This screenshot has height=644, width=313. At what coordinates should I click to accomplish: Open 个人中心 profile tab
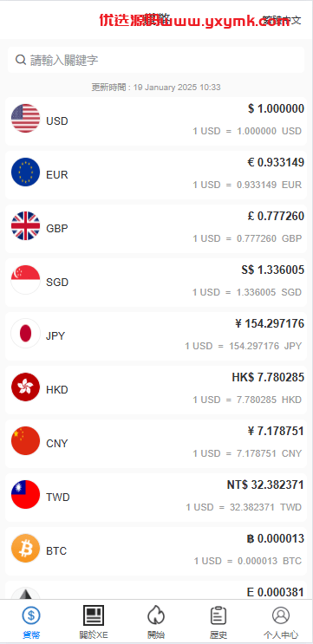pyautogui.click(x=281, y=623)
